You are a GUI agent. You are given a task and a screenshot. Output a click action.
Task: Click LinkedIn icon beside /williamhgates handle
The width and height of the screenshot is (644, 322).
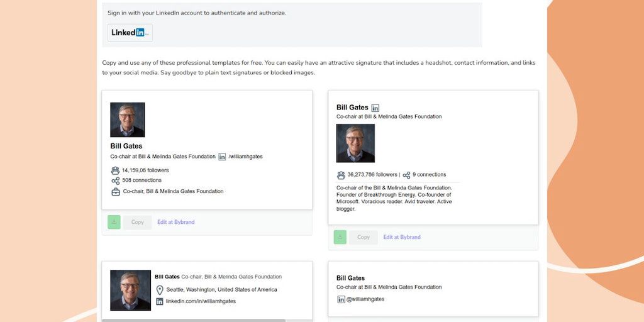pos(222,157)
